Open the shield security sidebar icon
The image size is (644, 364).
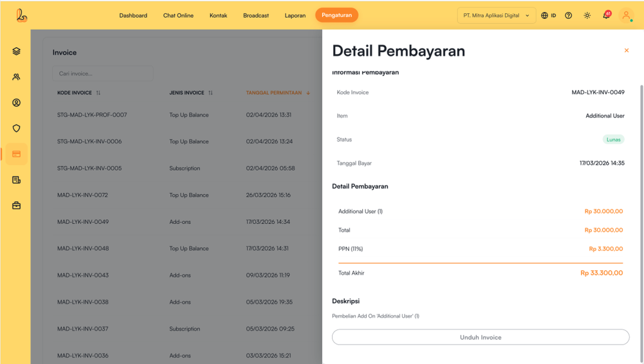16,128
